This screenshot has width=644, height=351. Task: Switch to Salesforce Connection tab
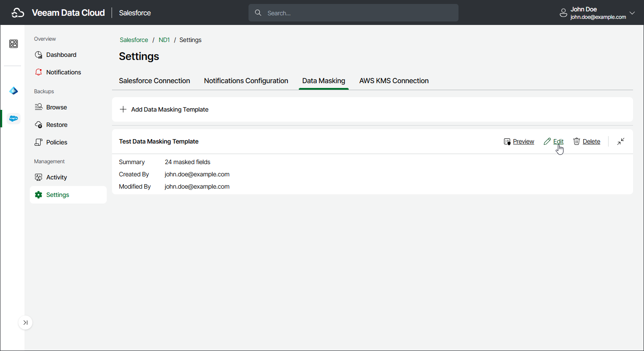[x=154, y=81]
